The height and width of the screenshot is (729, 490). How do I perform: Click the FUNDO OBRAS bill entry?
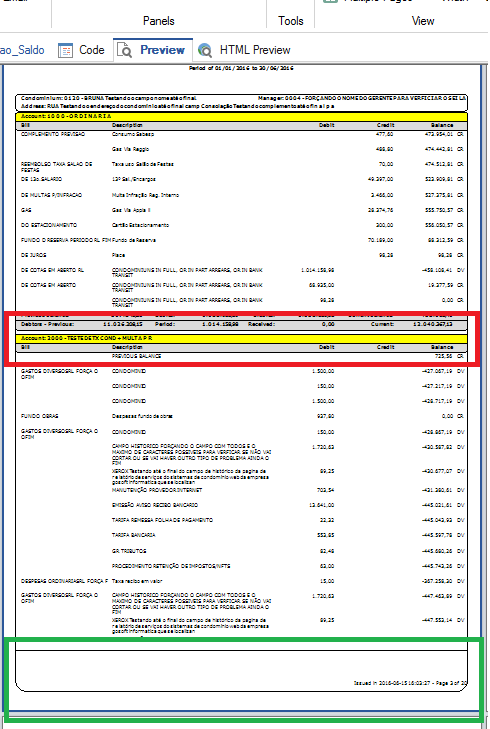[40, 416]
